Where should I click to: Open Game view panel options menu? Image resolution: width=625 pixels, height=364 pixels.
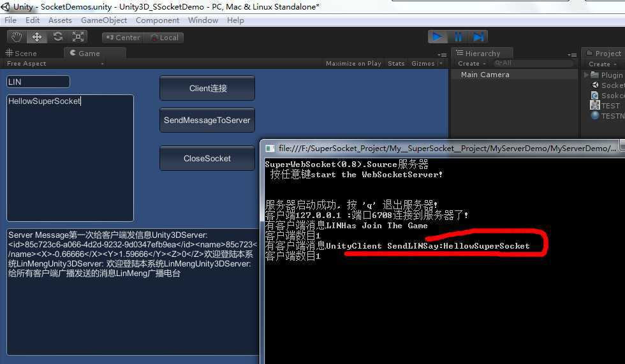pos(441,55)
